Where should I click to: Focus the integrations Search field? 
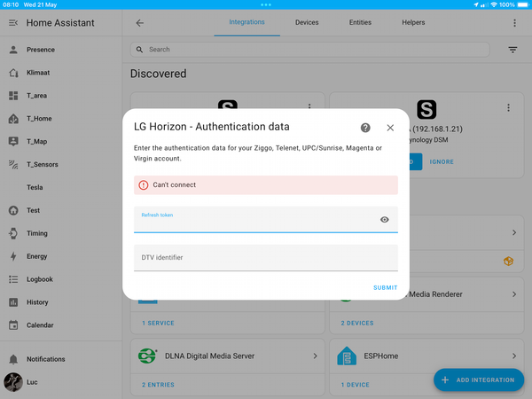tap(309, 50)
